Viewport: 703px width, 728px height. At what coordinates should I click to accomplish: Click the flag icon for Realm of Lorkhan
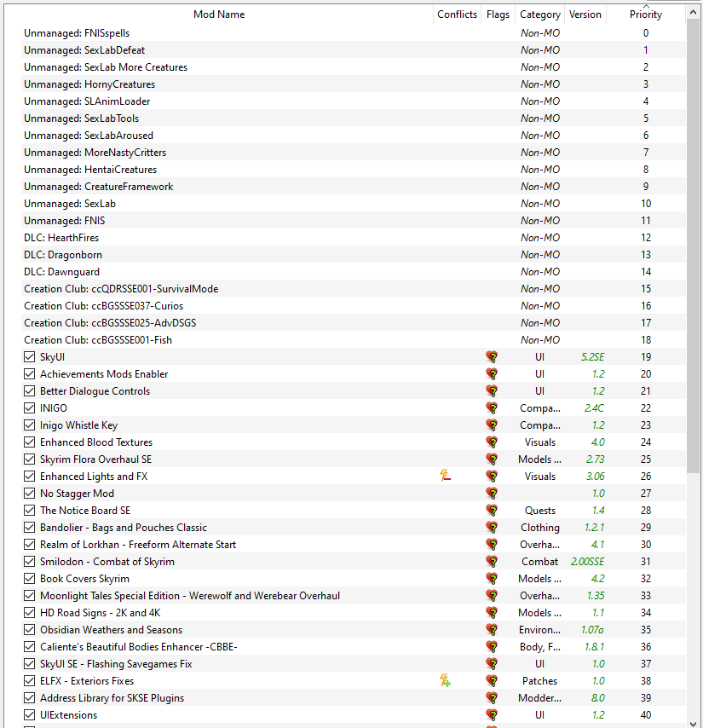click(492, 545)
